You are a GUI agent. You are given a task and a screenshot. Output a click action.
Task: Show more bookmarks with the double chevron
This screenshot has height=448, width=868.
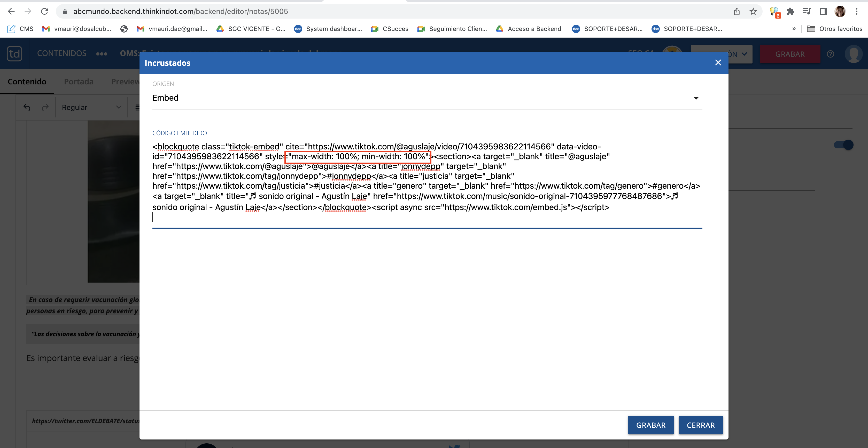coord(794,29)
